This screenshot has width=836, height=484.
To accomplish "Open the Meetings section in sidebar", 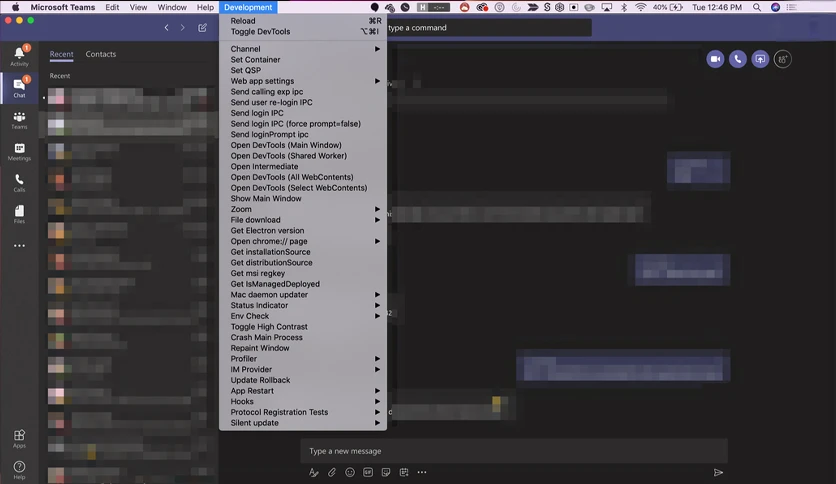I will click(19, 151).
